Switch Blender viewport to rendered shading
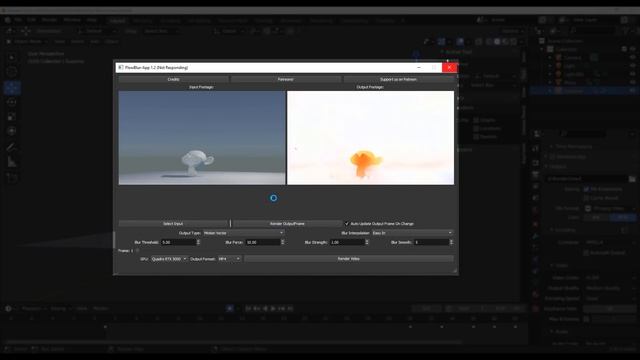The image size is (640, 360). pyautogui.click(x=513, y=42)
